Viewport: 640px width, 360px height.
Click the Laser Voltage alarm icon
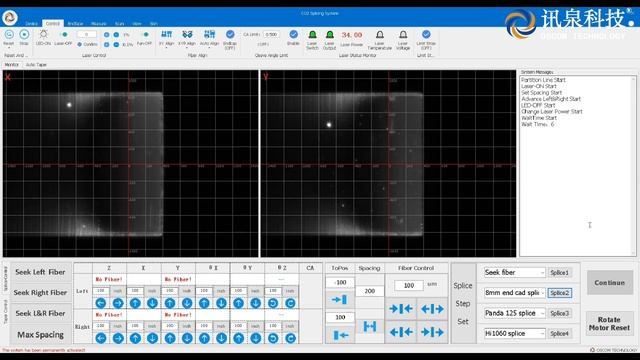point(403,35)
